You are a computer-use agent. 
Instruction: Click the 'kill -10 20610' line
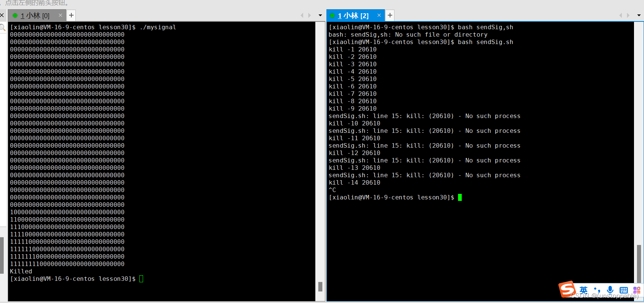click(x=355, y=123)
